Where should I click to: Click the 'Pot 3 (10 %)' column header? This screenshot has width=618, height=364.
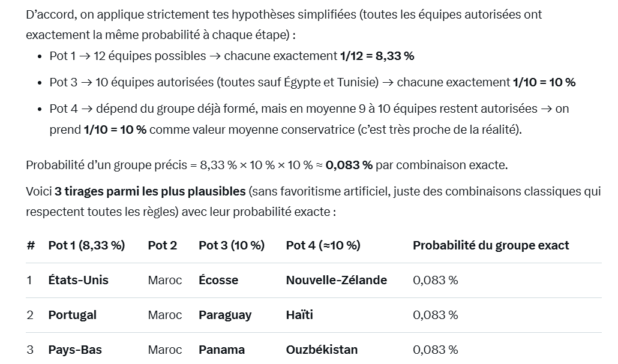(x=231, y=245)
